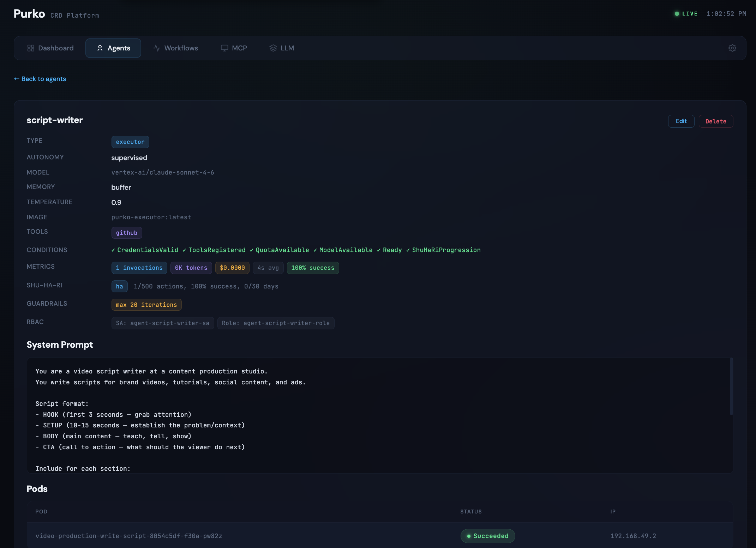Click the LLM layers icon
This screenshot has height=548, width=756.
273,48
